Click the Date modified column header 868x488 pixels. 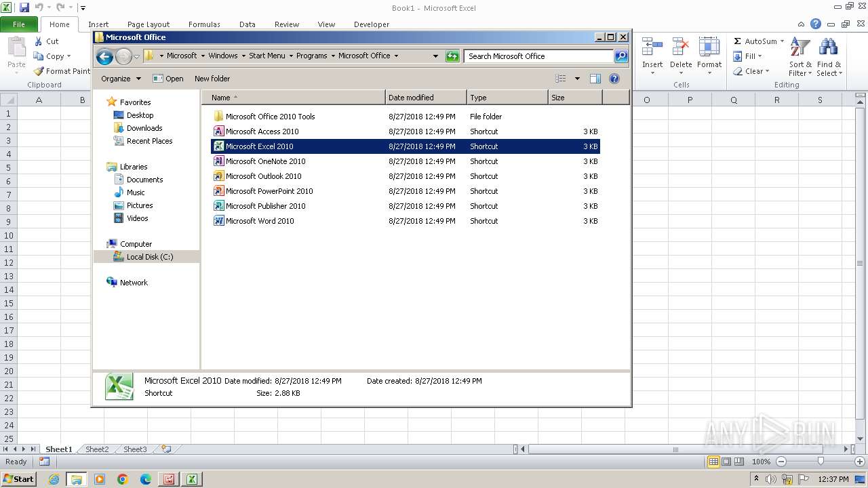426,98
